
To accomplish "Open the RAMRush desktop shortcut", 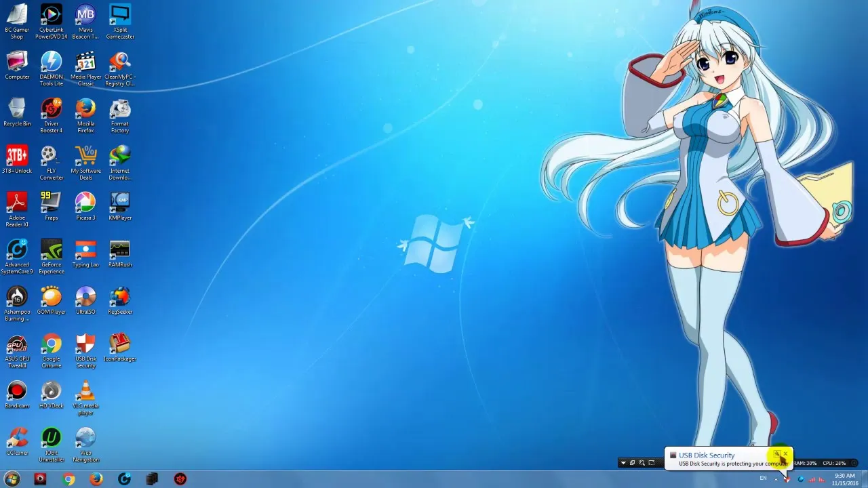I will point(120,253).
